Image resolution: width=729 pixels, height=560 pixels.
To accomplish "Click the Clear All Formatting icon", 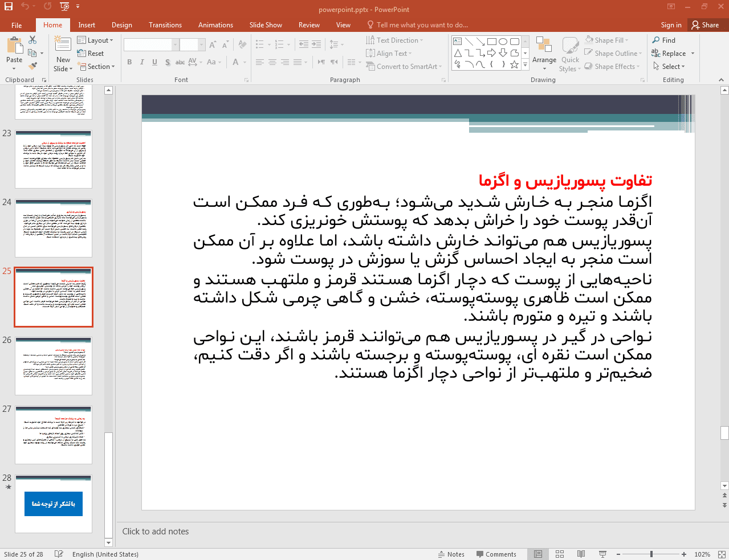I will pyautogui.click(x=242, y=45).
